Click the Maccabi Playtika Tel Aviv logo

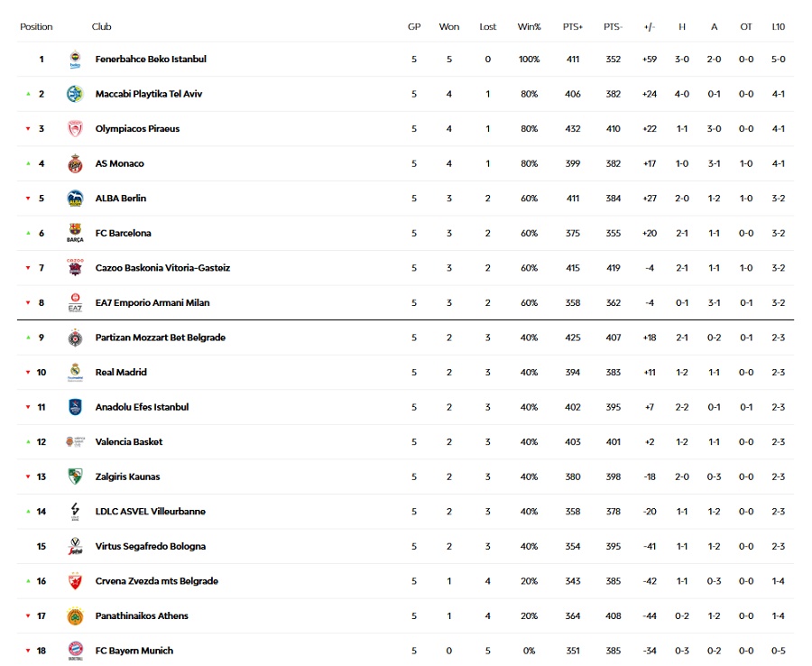pyautogui.click(x=75, y=94)
